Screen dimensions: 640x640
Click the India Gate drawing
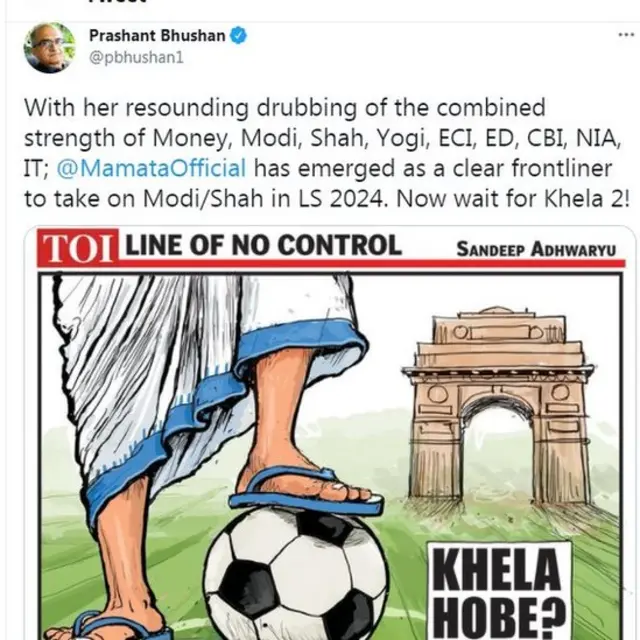(x=499, y=406)
